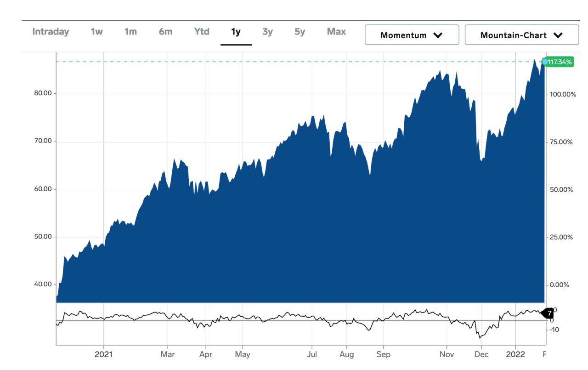The width and height of the screenshot is (588, 370).
Task: Click the Nov label on the time axis
Action: pos(447,354)
